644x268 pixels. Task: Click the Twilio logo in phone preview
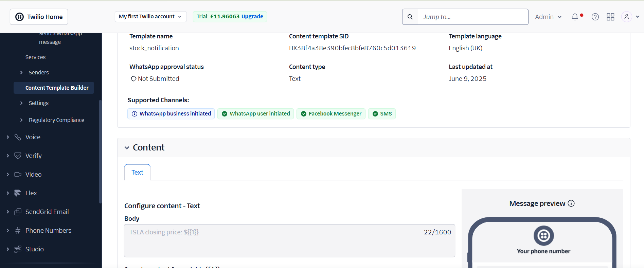click(x=543, y=235)
